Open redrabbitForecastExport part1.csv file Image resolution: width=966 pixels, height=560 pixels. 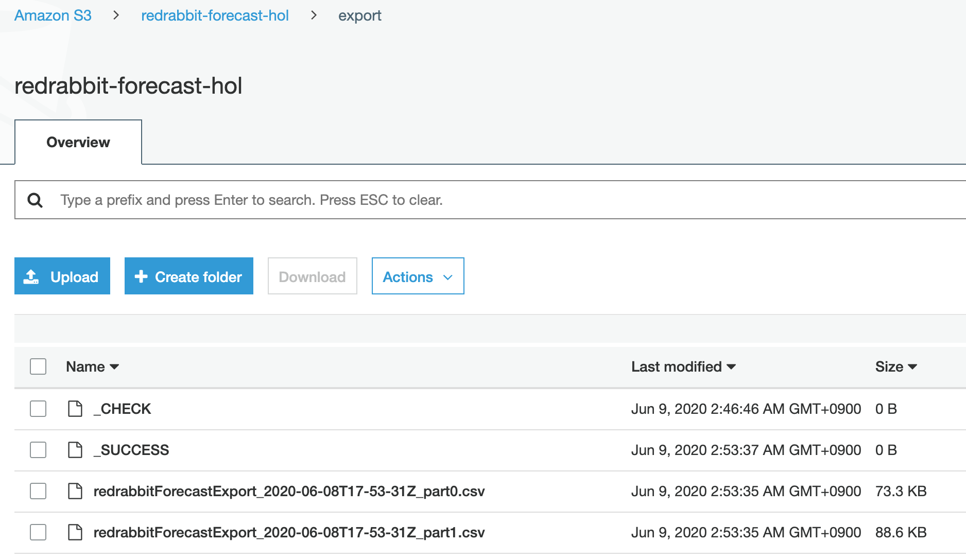(x=289, y=532)
